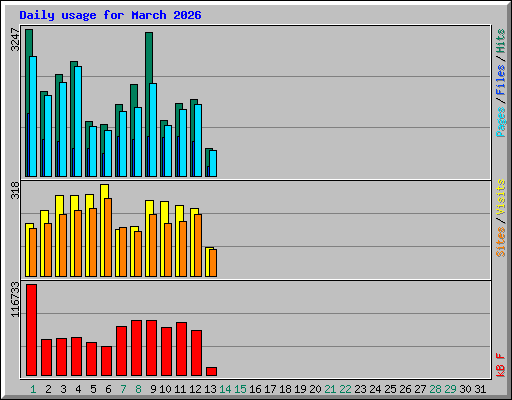Viewport: 512px width, 400px height.
Task: Click day 3 on the x-axis
Action: click(x=63, y=389)
